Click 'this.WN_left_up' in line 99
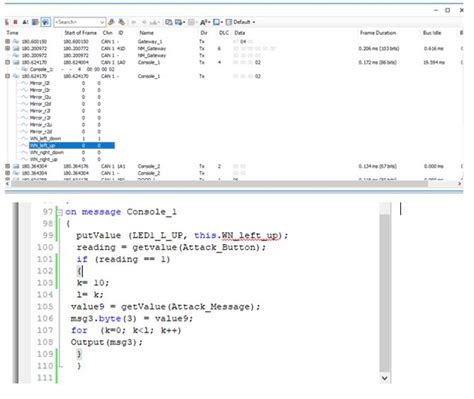The image size is (474, 399). click(236, 235)
